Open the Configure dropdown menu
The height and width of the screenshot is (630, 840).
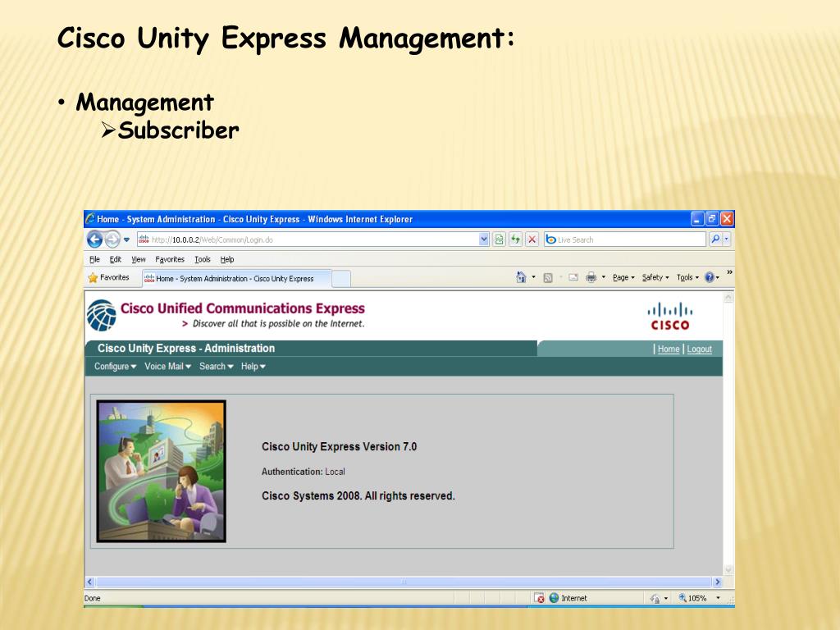coord(115,367)
